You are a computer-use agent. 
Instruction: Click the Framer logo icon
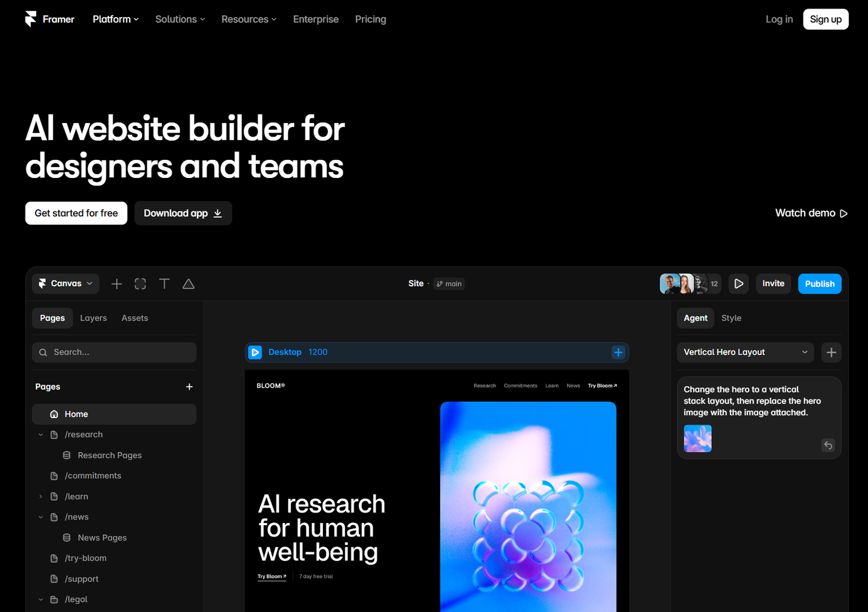pos(31,19)
